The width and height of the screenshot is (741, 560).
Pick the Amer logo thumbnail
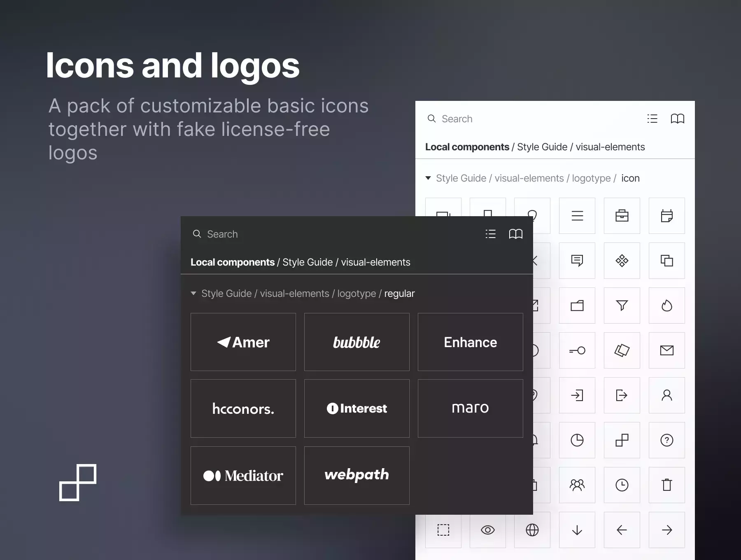click(243, 342)
